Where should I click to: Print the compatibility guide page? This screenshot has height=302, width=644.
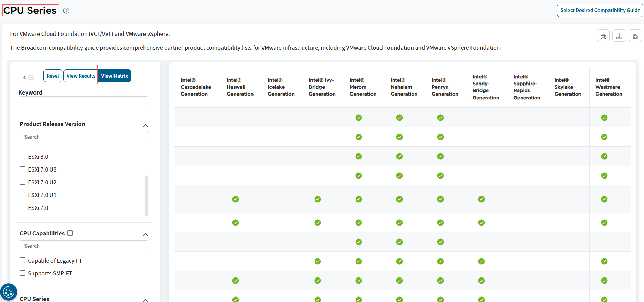(603, 36)
